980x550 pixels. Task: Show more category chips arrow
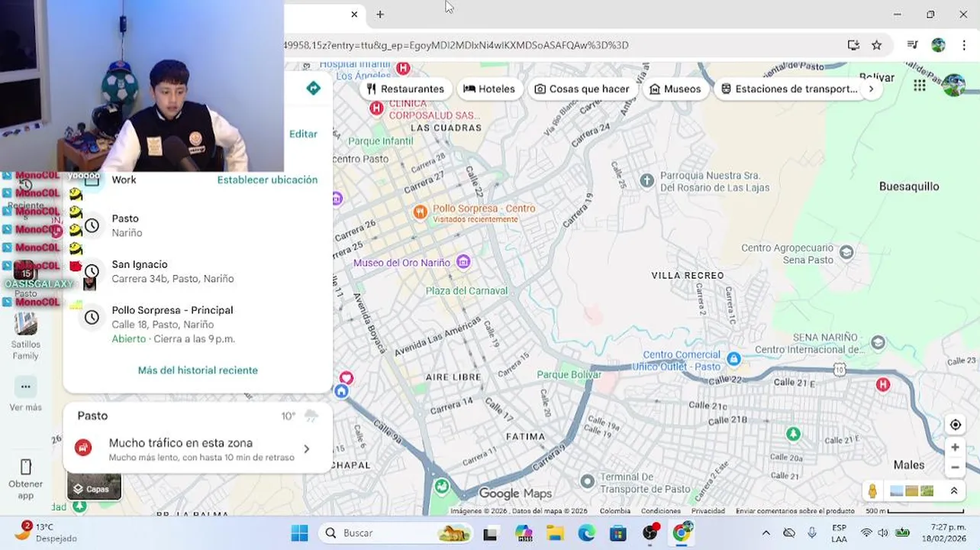pyautogui.click(x=871, y=89)
